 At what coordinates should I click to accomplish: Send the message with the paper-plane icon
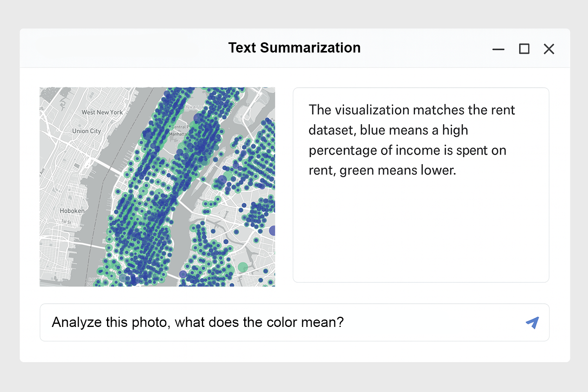coord(532,323)
